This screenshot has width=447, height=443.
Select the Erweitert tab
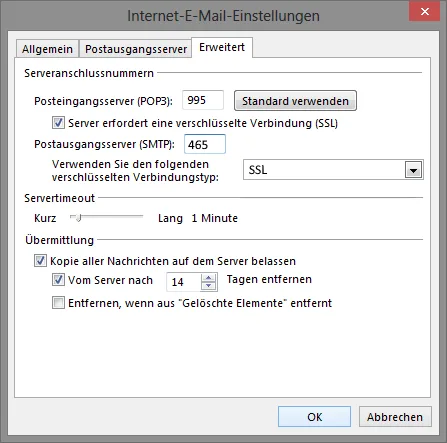(x=222, y=47)
